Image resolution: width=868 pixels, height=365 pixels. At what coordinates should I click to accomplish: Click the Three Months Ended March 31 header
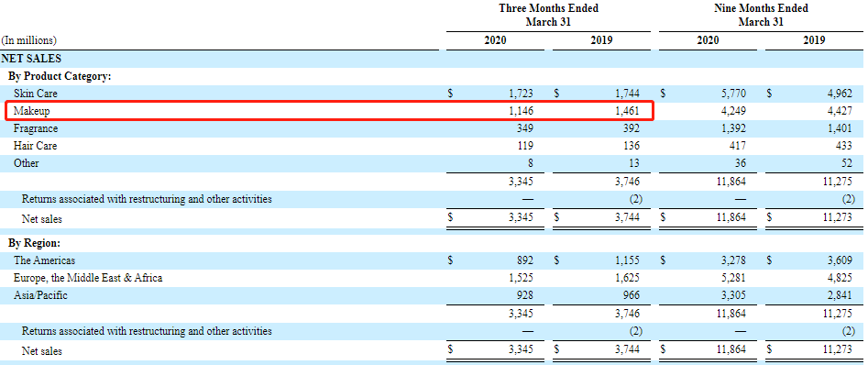tap(548, 16)
